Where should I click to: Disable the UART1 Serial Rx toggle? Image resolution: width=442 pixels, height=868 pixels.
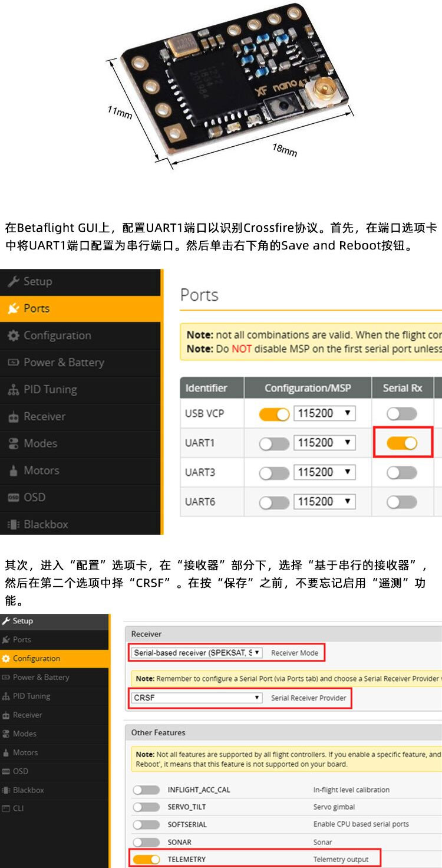(403, 443)
